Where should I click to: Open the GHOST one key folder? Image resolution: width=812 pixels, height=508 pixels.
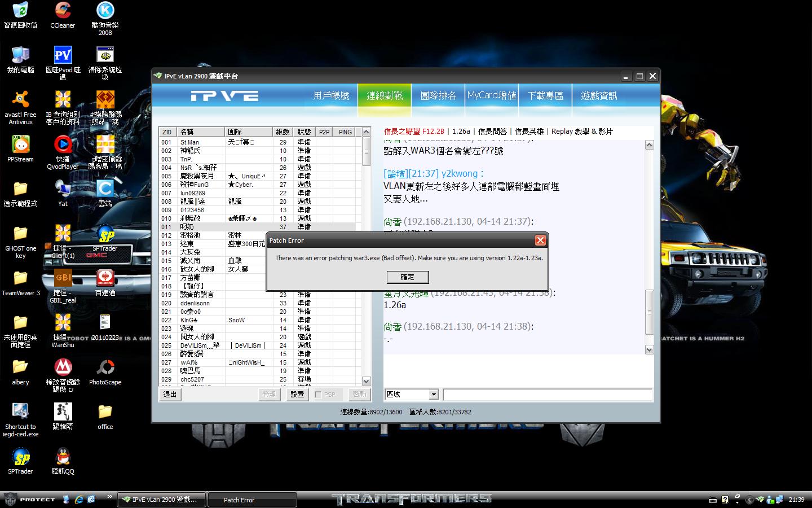[x=20, y=242]
